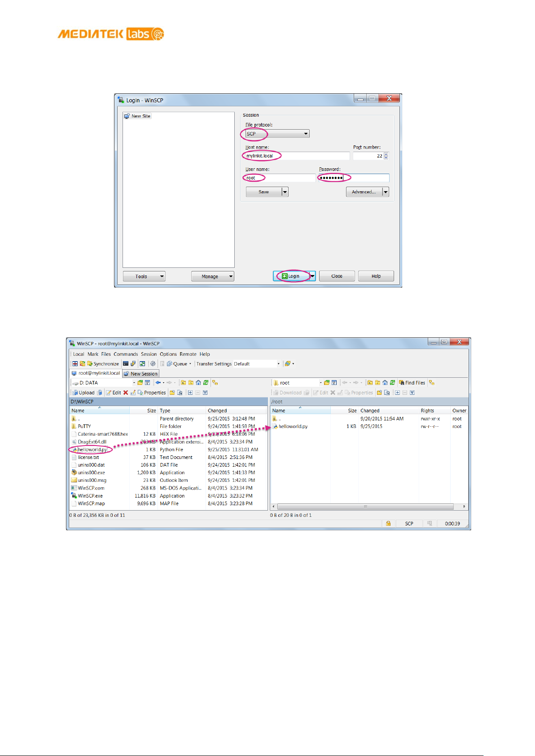
Task: Click local panel filter icon
Action: (147, 383)
